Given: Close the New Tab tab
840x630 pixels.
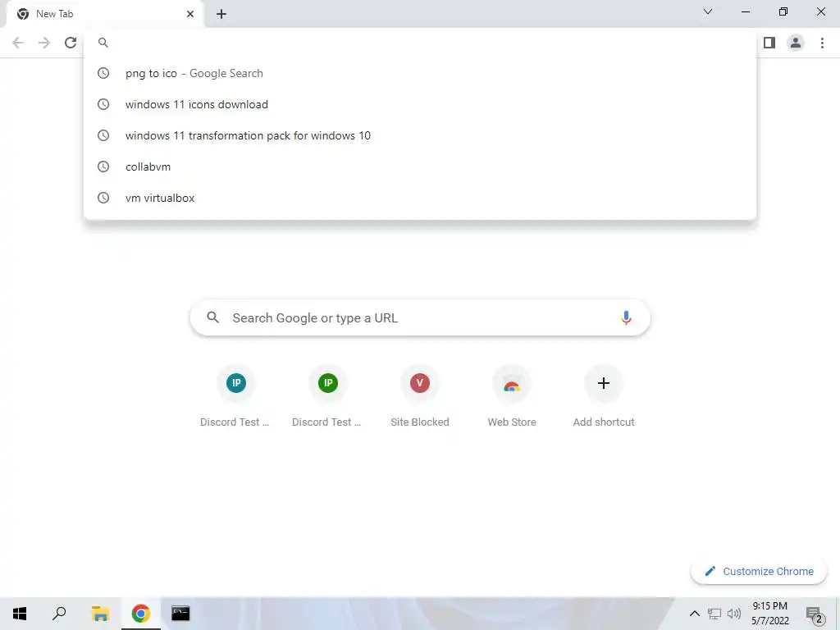Looking at the screenshot, I should tap(190, 14).
